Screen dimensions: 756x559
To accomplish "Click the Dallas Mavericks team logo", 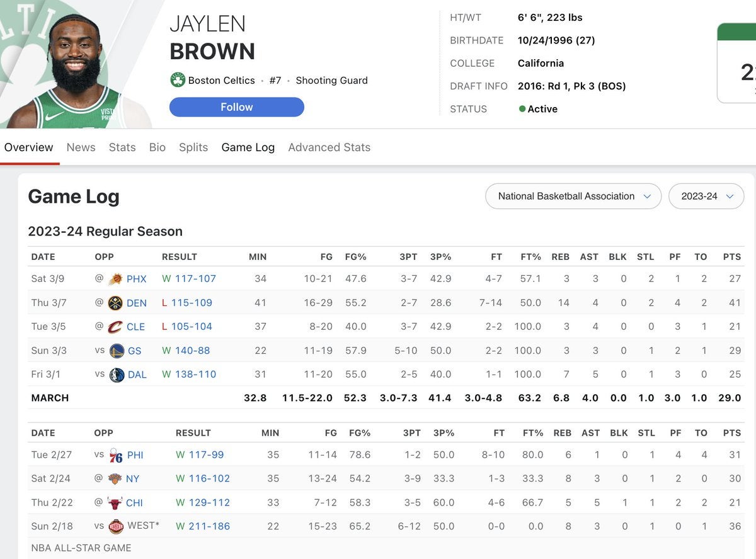I will [x=117, y=375].
